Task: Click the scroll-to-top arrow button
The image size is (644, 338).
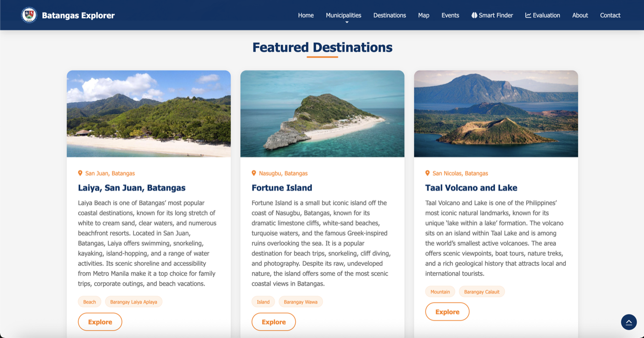Action: (x=628, y=322)
